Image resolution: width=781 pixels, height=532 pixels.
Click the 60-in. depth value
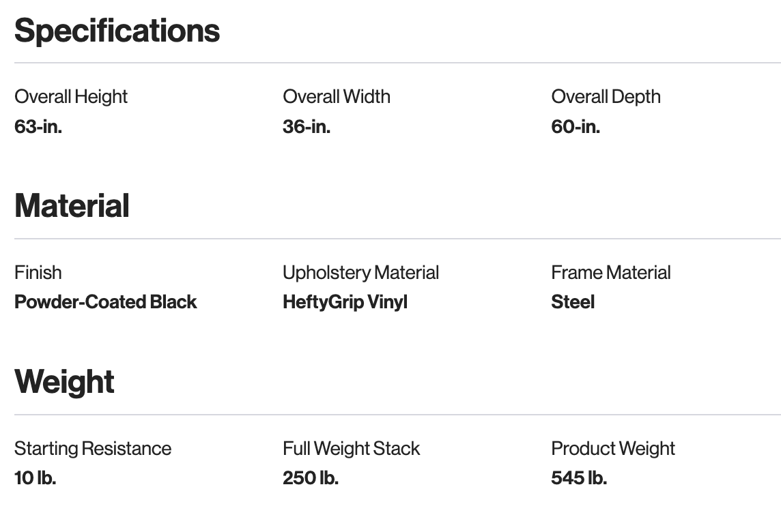[576, 127]
